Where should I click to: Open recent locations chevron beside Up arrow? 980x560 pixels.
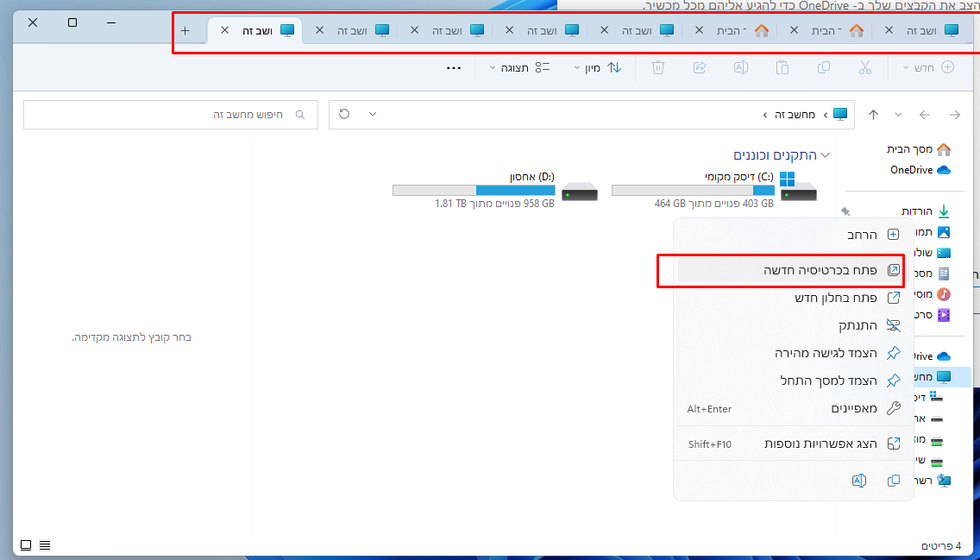tap(898, 115)
